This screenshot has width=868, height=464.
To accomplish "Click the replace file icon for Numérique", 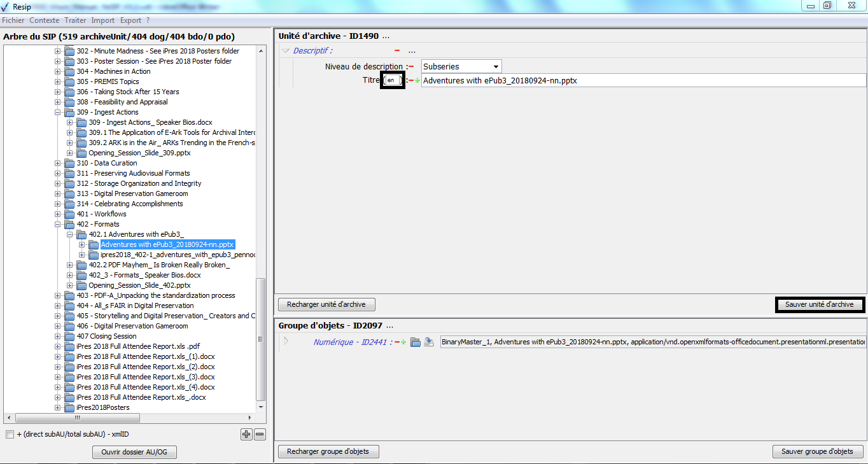I will click(429, 342).
